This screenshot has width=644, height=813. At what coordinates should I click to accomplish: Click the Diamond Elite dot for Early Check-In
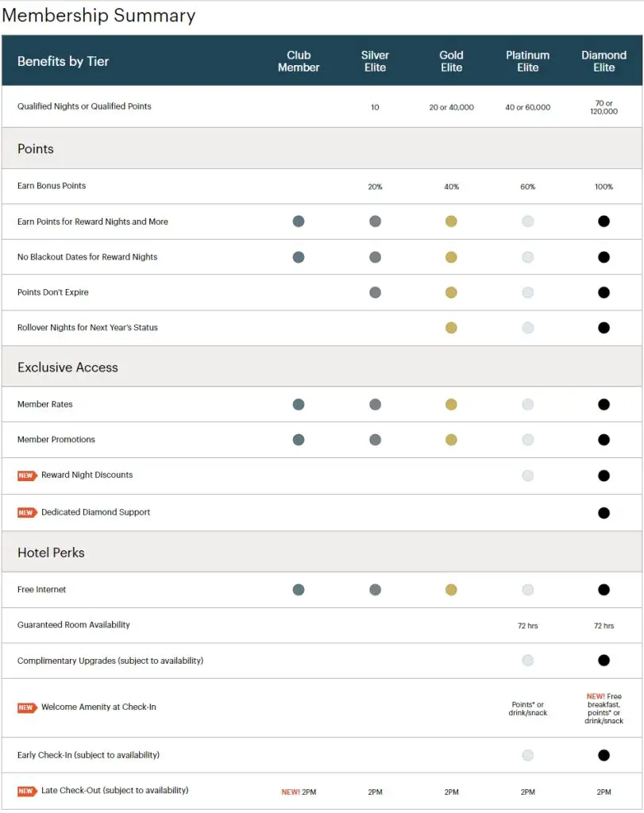pyautogui.click(x=604, y=755)
